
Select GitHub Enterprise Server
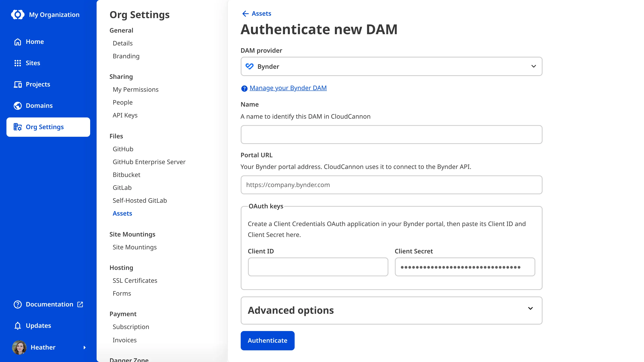pyautogui.click(x=149, y=162)
